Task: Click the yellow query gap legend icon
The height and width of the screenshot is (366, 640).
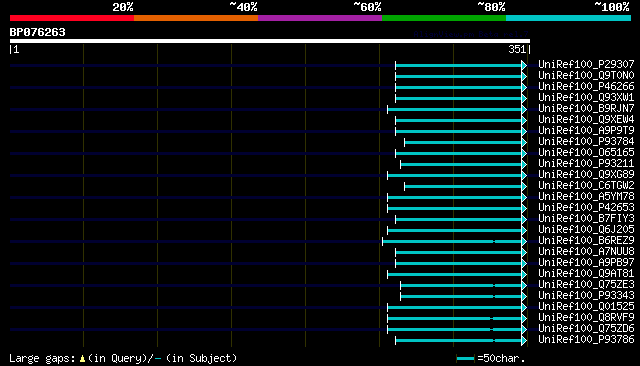Action: click(82, 358)
